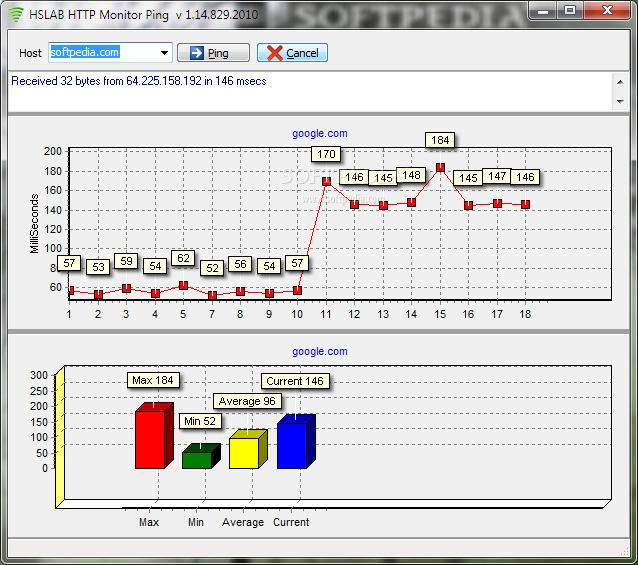Click the Average 96 label

click(x=247, y=401)
